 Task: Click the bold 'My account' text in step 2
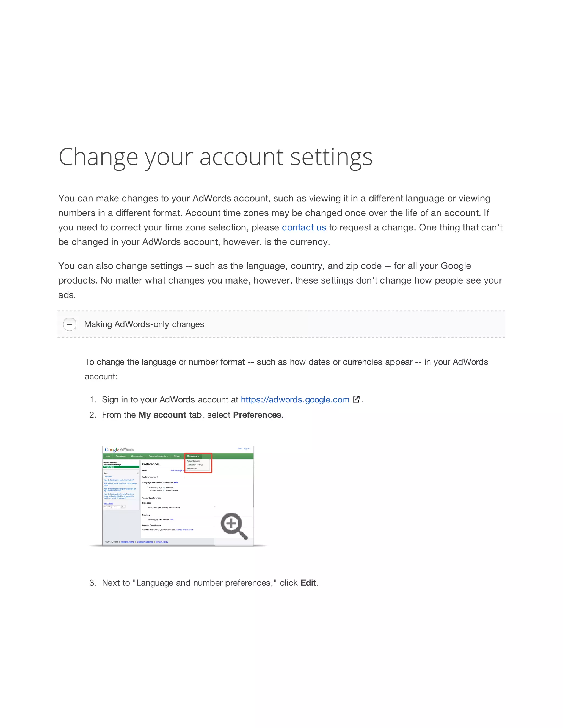tap(162, 415)
